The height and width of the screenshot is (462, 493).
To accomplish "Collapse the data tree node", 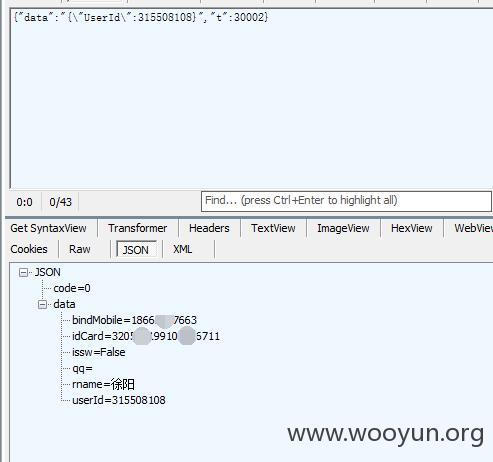I will (42, 305).
